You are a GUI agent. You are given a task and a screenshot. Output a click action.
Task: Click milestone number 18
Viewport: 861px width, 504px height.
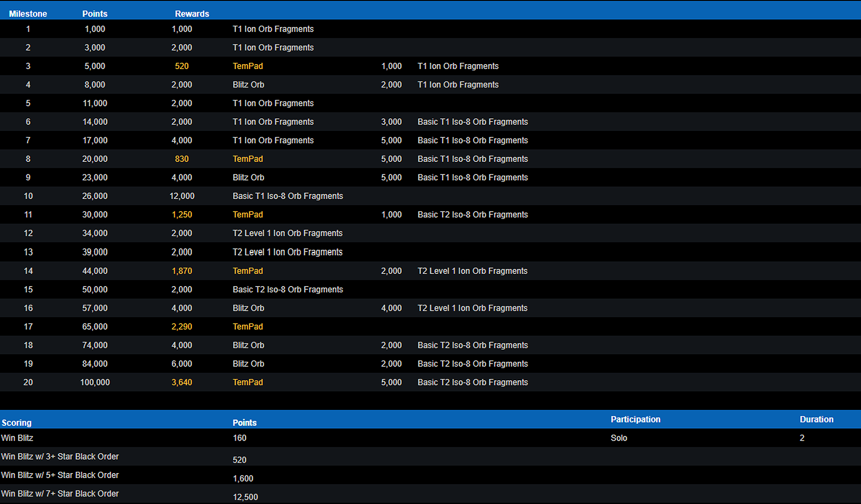[28, 345]
